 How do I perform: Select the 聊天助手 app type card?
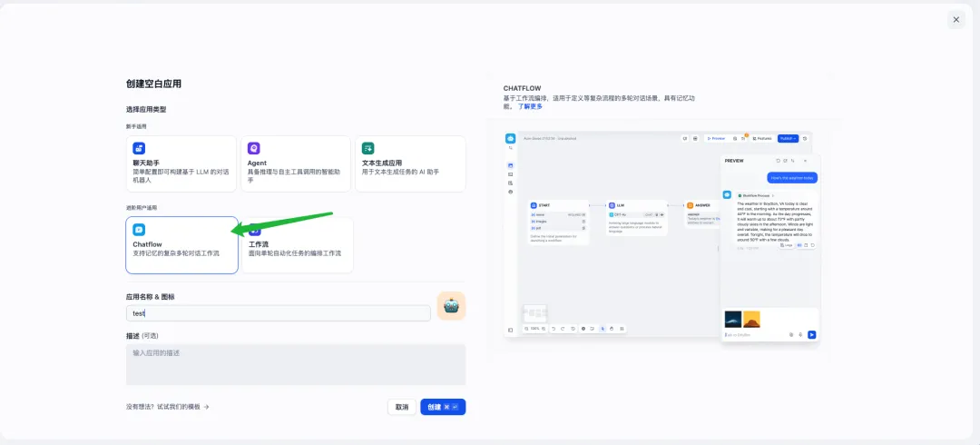(181, 164)
